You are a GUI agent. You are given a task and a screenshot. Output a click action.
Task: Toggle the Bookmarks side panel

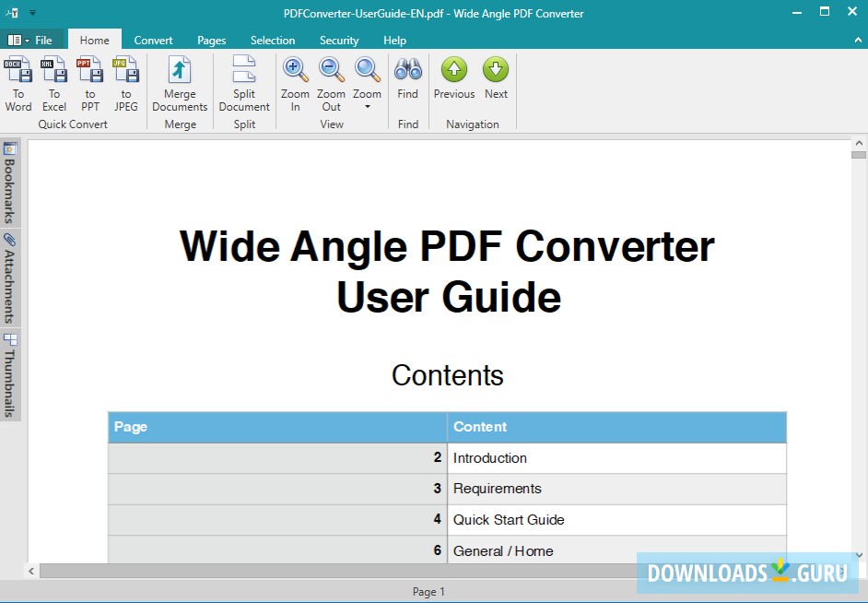click(x=10, y=183)
